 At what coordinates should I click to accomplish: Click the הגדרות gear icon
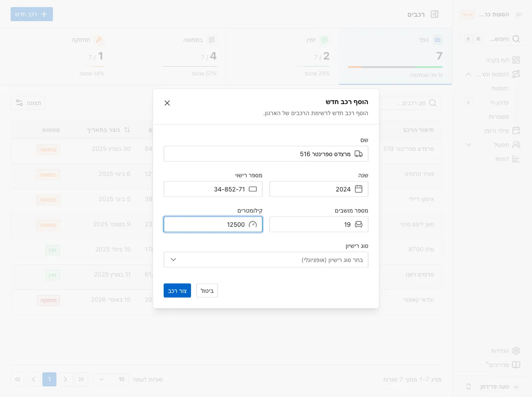(x=516, y=351)
